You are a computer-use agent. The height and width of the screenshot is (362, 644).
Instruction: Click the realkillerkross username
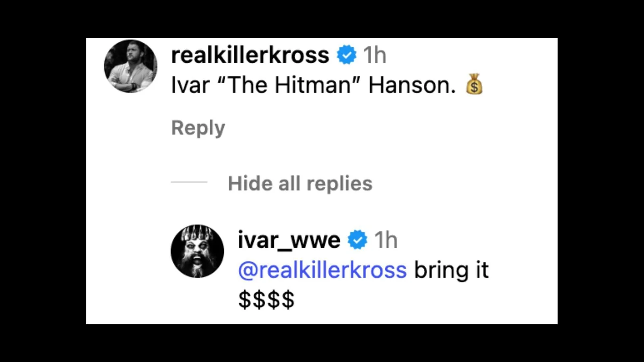[250, 55]
